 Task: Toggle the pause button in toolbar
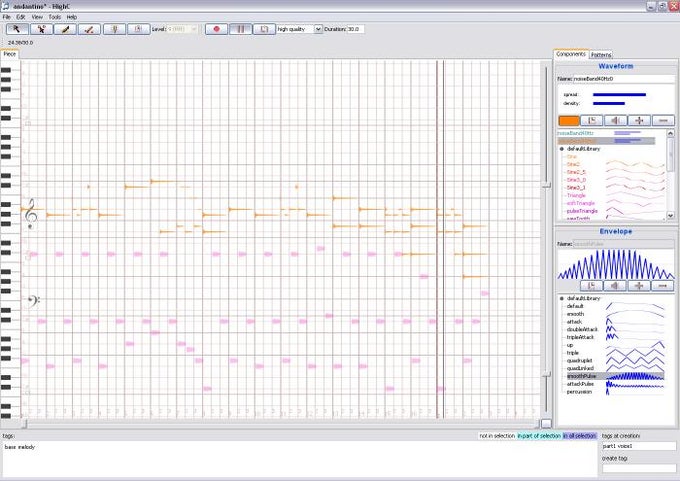click(240, 29)
